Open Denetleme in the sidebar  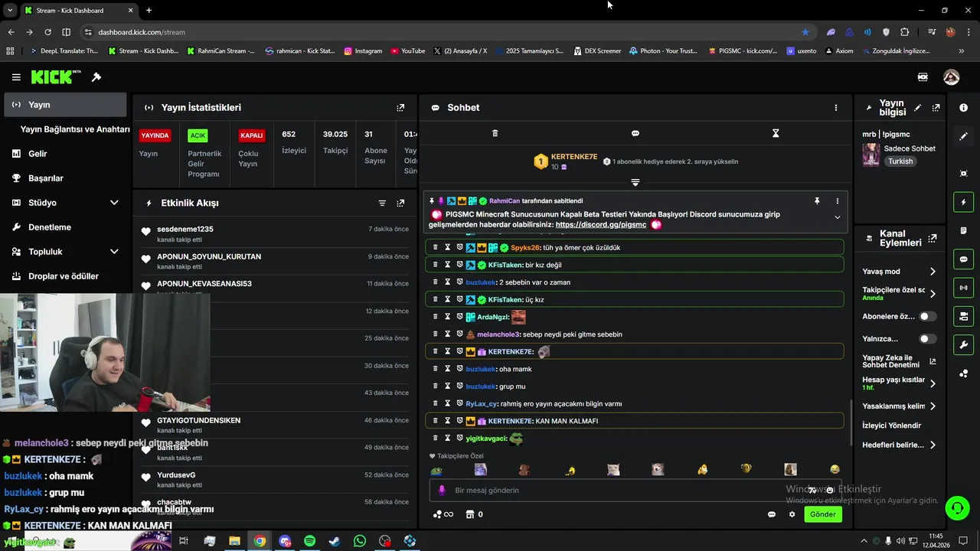tap(66, 227)
